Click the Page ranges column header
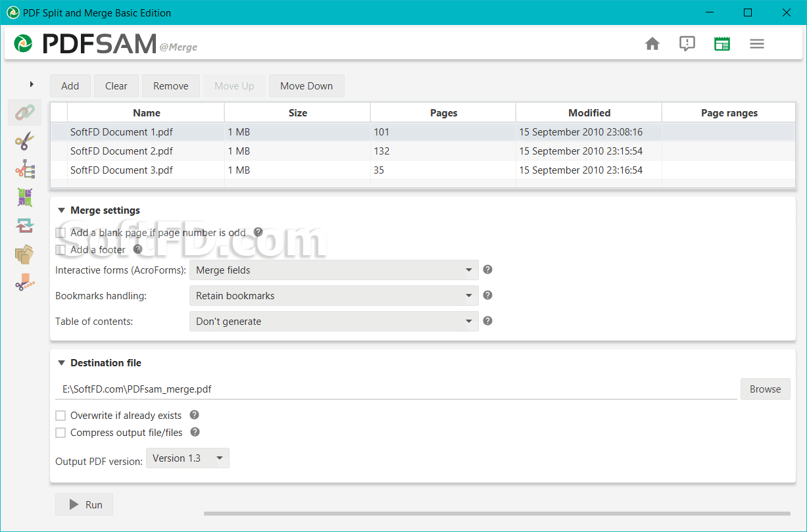The image size is (807, 532). 729,113
